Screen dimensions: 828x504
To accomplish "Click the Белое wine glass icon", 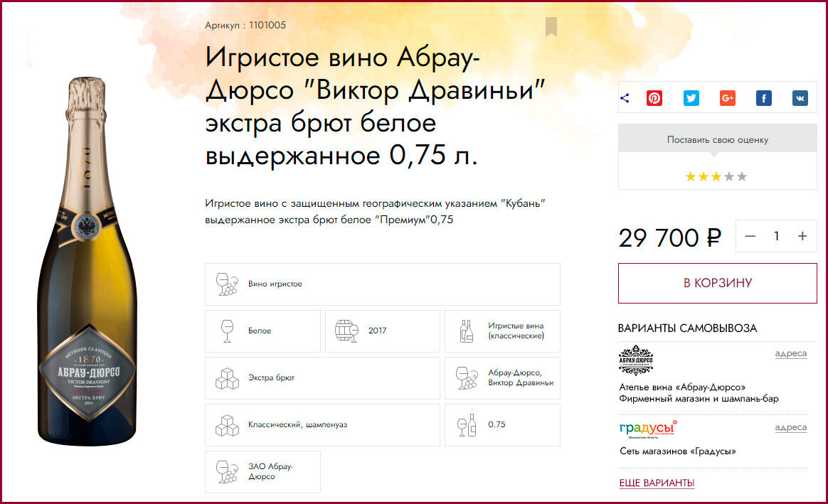I will coord(227,331).
